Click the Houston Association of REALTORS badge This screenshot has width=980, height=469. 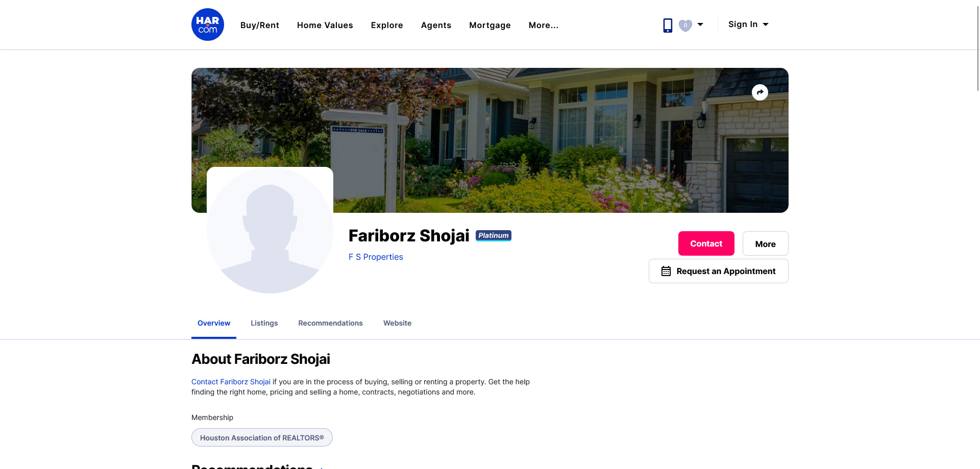pos(262,437)
